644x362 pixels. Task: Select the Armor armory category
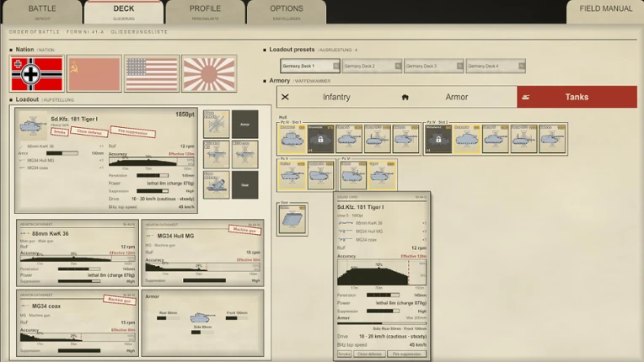click(x=456, y=97)
